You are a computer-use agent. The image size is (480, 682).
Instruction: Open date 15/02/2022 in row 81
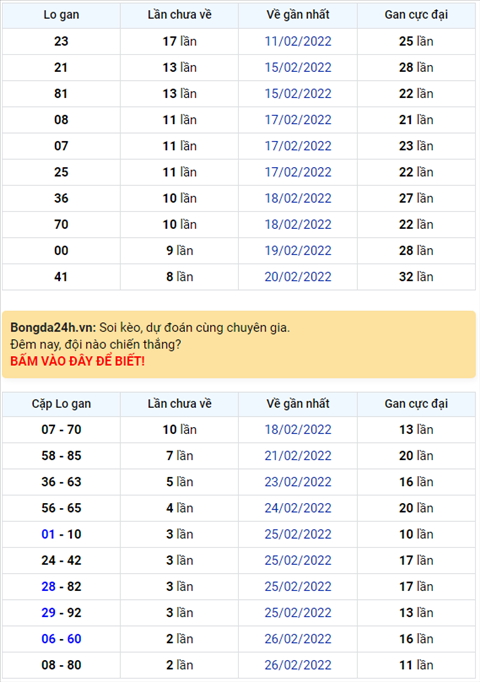(298, 94)
